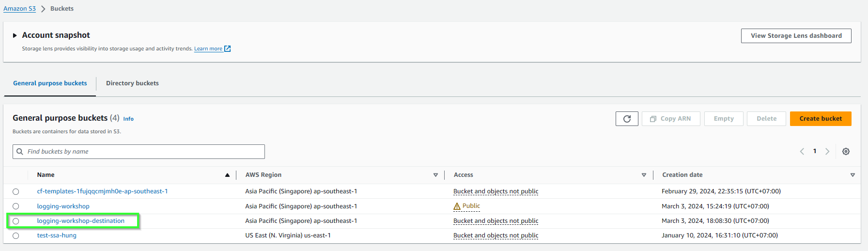Viewport: 868px width, 251px height.
Task: Click the Copy ARN button
Action: 671,119
